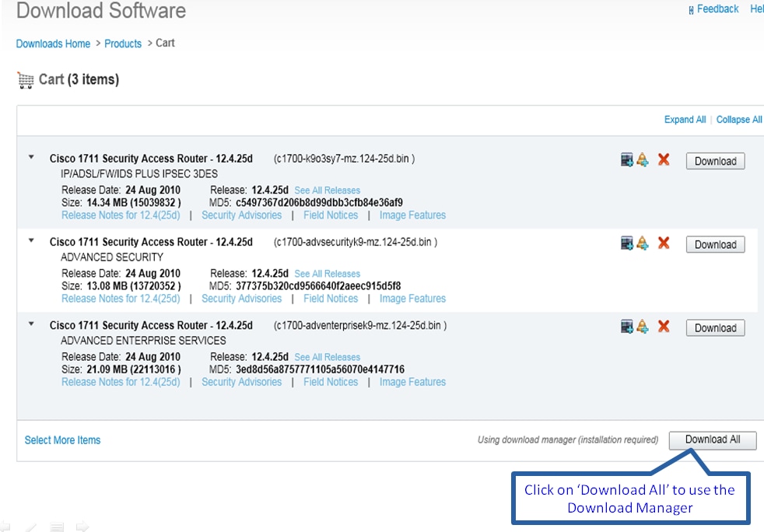Click MD5 value 3ed8d56a8757771105a56070e4147716
764x532 pixels.
click(320, 369)
